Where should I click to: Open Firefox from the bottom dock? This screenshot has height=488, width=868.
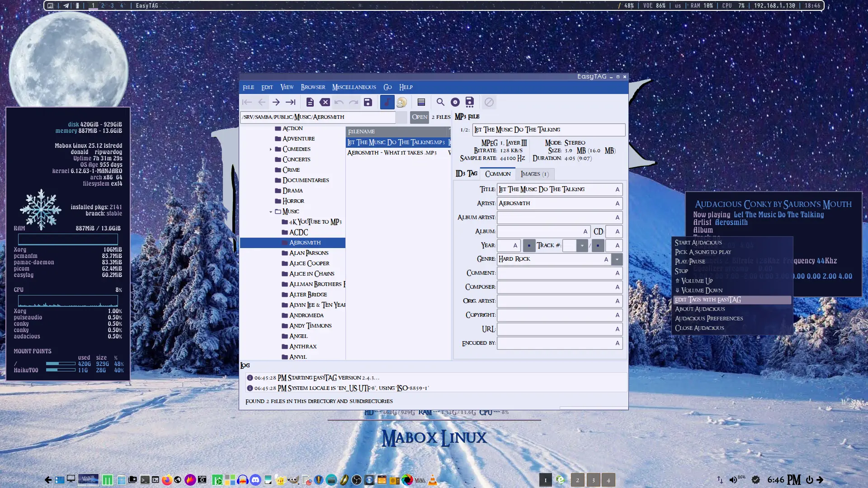(167, 480)
